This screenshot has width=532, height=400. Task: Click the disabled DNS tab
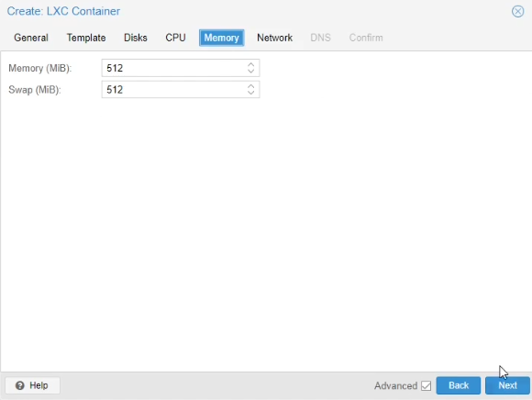320,38
